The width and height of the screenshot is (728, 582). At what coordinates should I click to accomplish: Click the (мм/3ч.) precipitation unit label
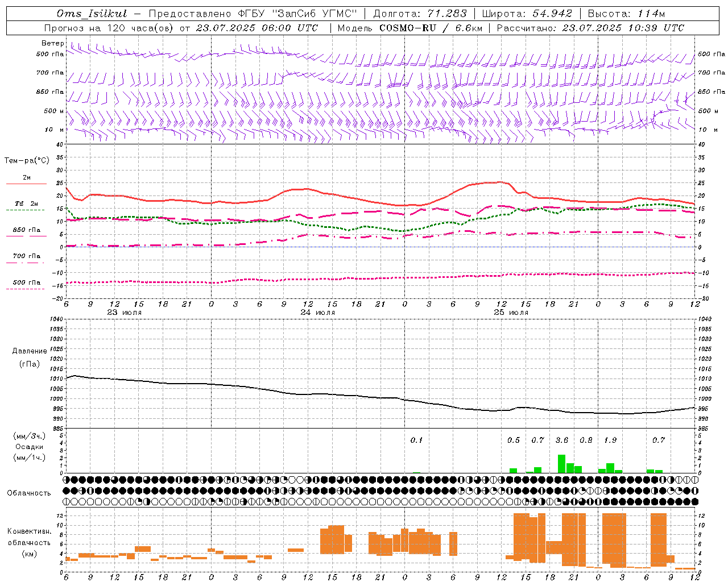(x=30, y=436)
